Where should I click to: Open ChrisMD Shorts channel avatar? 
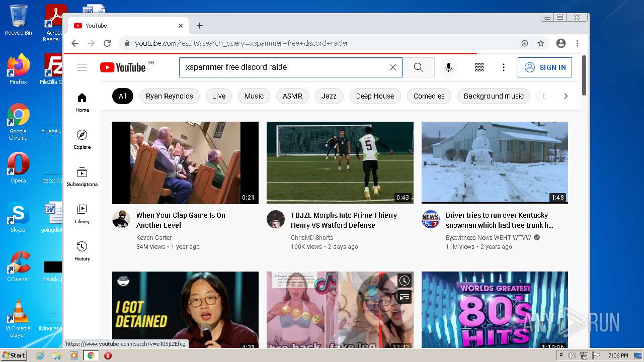click(276, 219)
